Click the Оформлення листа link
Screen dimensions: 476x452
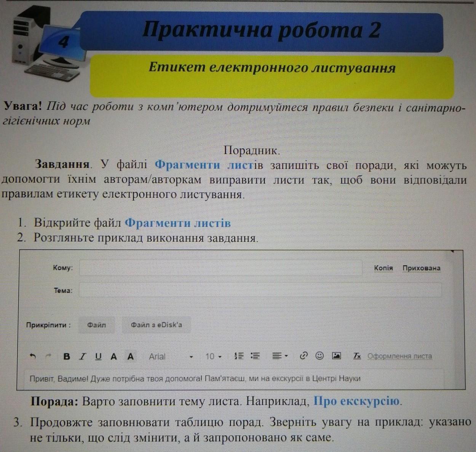[x=399, y=356]
